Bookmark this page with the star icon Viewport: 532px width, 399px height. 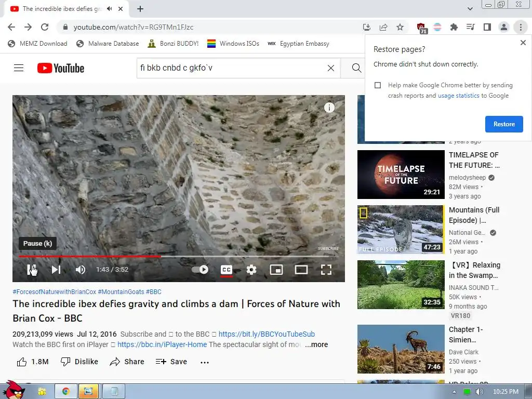click(400, 27)
